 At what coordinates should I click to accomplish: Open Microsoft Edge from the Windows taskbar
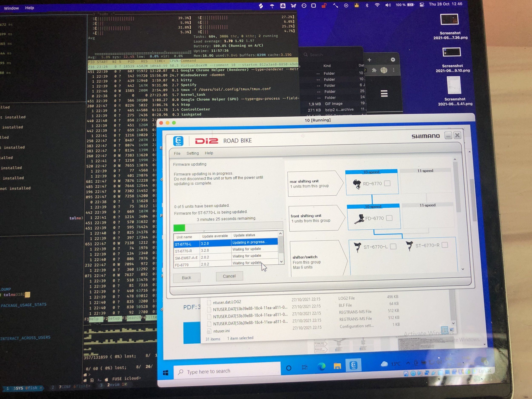[321, 366]
